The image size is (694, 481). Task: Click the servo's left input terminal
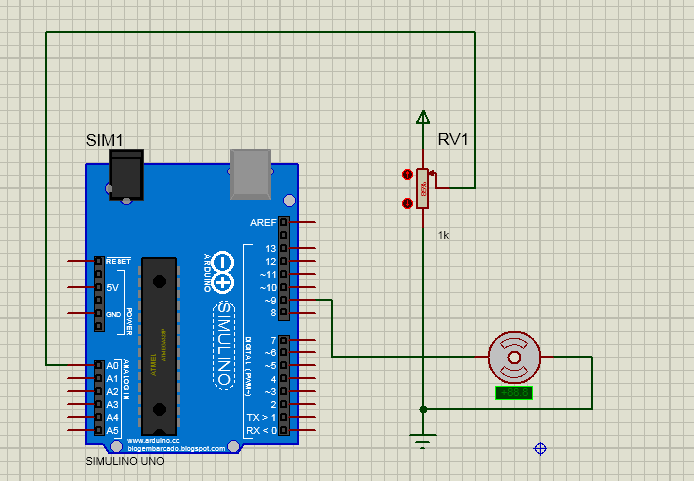click(482, 357)
